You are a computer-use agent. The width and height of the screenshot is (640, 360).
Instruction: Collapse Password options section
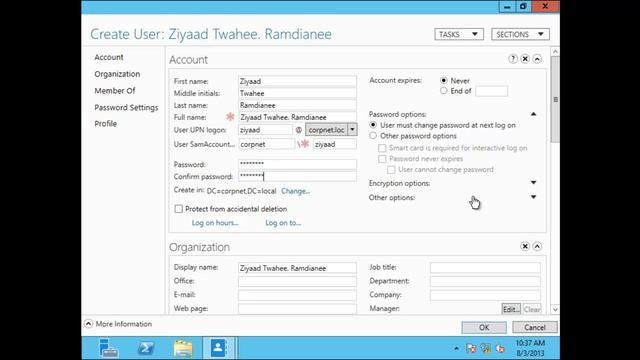pos(533,114)
